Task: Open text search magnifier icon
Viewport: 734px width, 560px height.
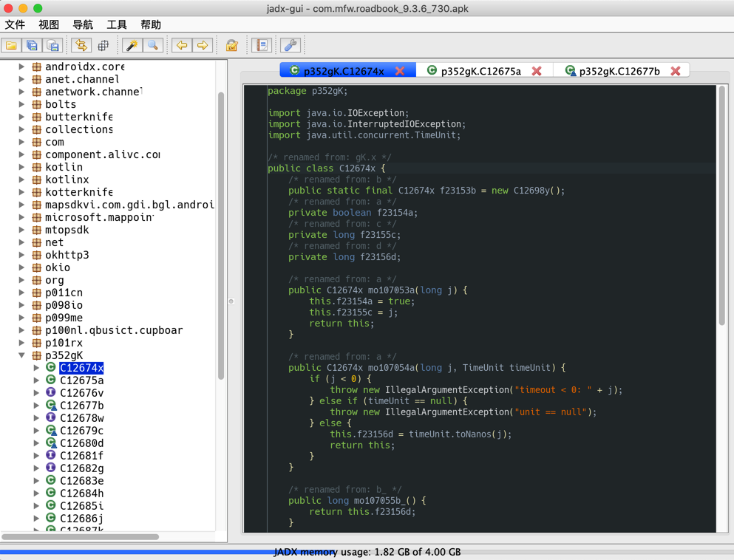Action: pos(152,45)
